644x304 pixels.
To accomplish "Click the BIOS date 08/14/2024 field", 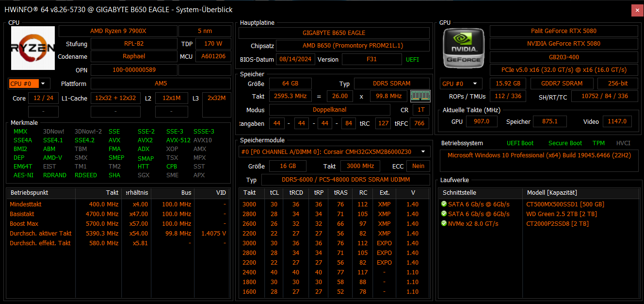I will [x=296, y=59].
